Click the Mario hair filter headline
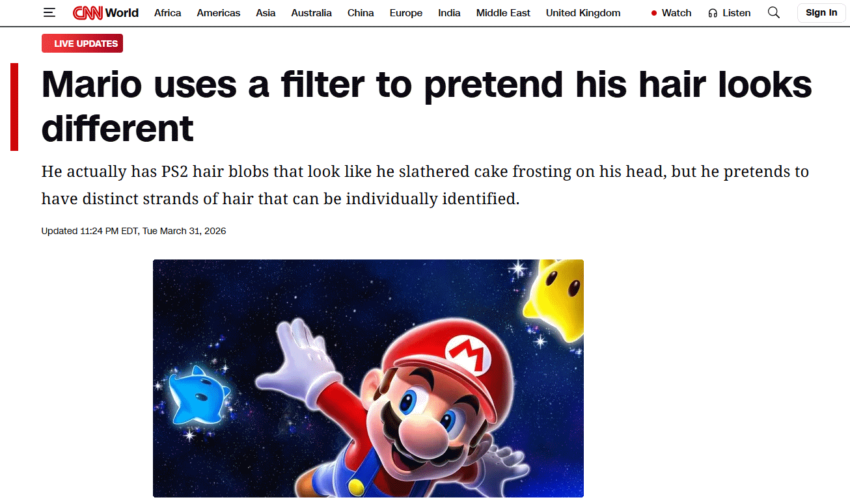 427,106
